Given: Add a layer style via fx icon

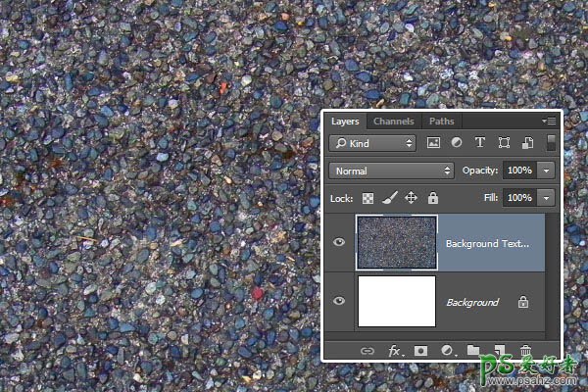Looking at the screenshot, I should (395, 350).
